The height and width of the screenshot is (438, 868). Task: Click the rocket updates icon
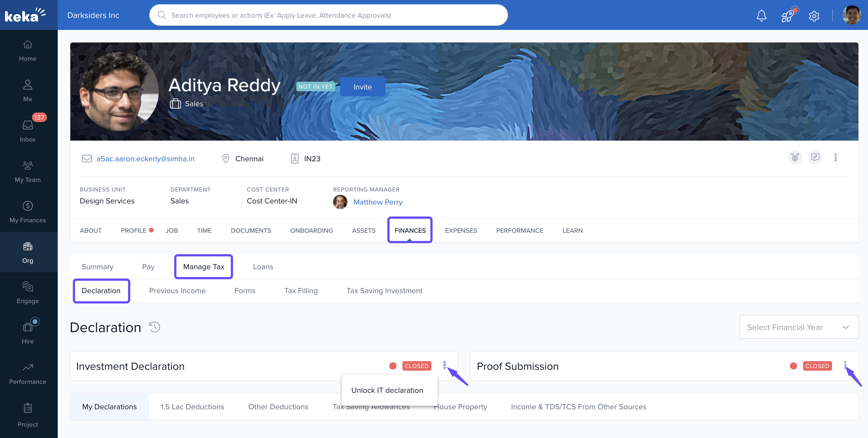[788, 16]
